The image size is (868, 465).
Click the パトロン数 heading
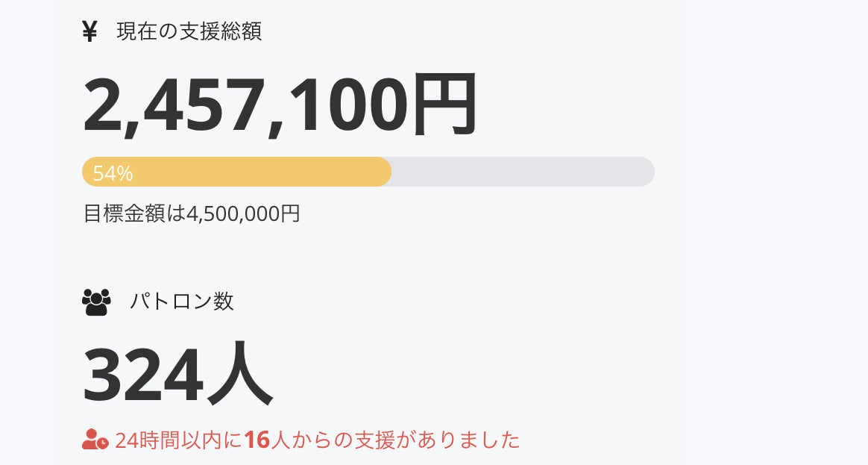(181, 302)
